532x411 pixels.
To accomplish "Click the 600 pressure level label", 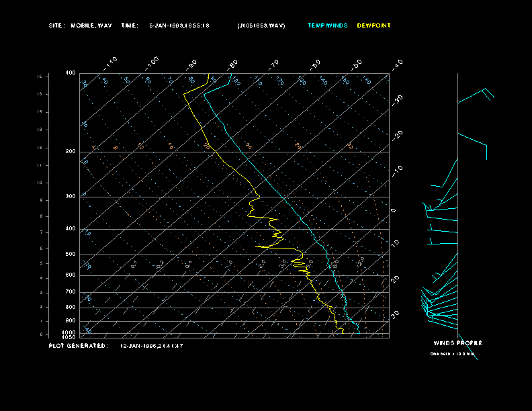I will point(71,275).
